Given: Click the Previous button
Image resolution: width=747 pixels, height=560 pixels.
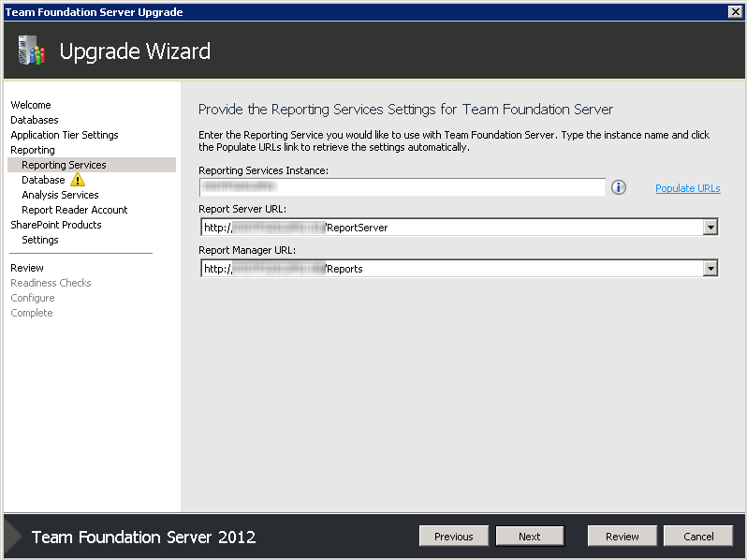Looking at the screenshot, I should click(453, 537).
